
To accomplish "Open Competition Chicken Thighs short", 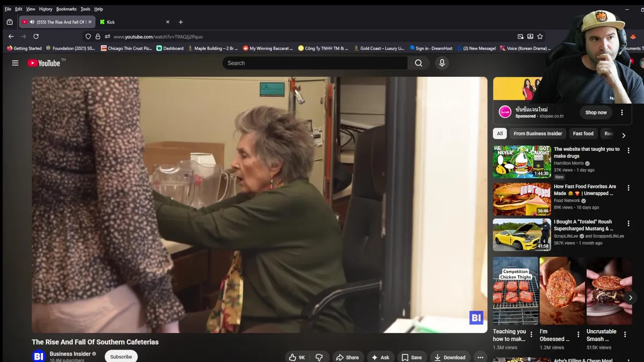I will coord(515,291).
